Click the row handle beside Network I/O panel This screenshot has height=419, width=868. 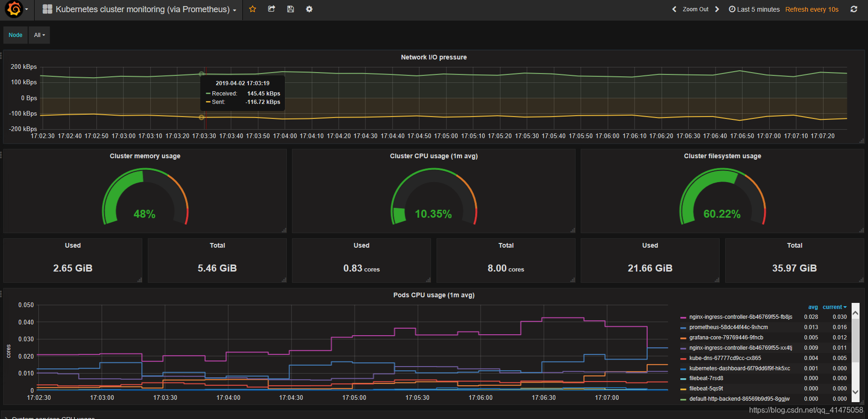(x=1, y=56)
